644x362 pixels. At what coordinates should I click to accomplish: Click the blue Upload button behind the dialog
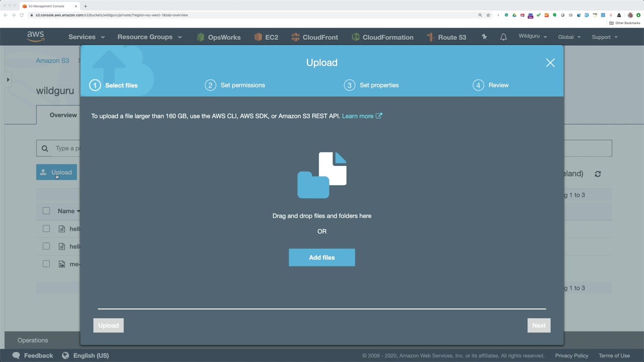(56, 172)
